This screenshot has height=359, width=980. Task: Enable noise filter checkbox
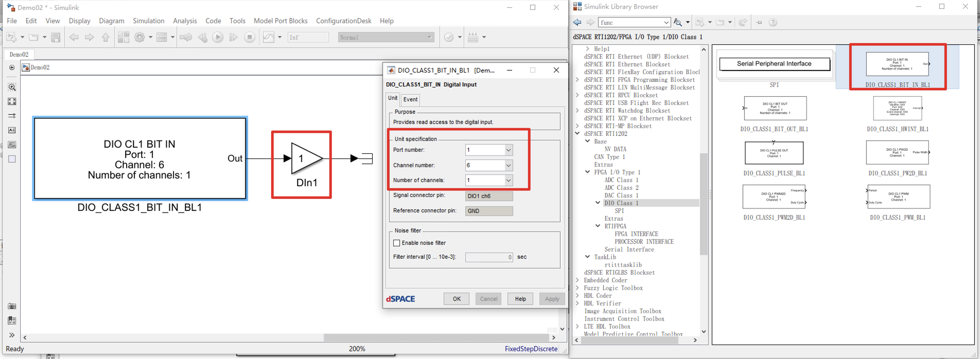(x=396, y=243)
